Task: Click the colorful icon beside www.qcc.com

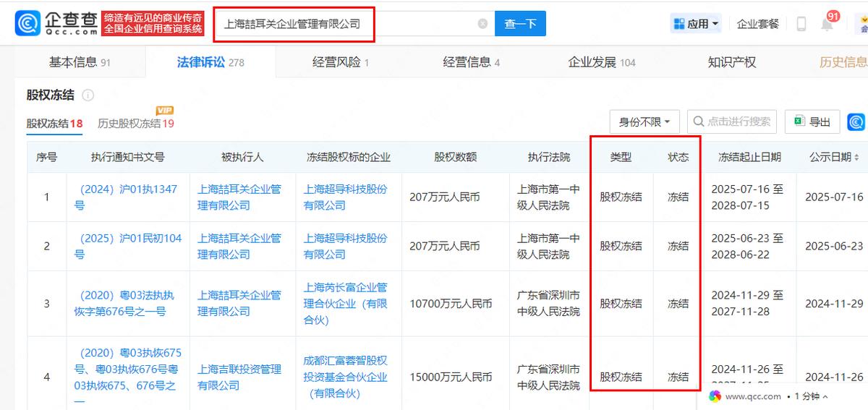Action: (x=715, y=396)
